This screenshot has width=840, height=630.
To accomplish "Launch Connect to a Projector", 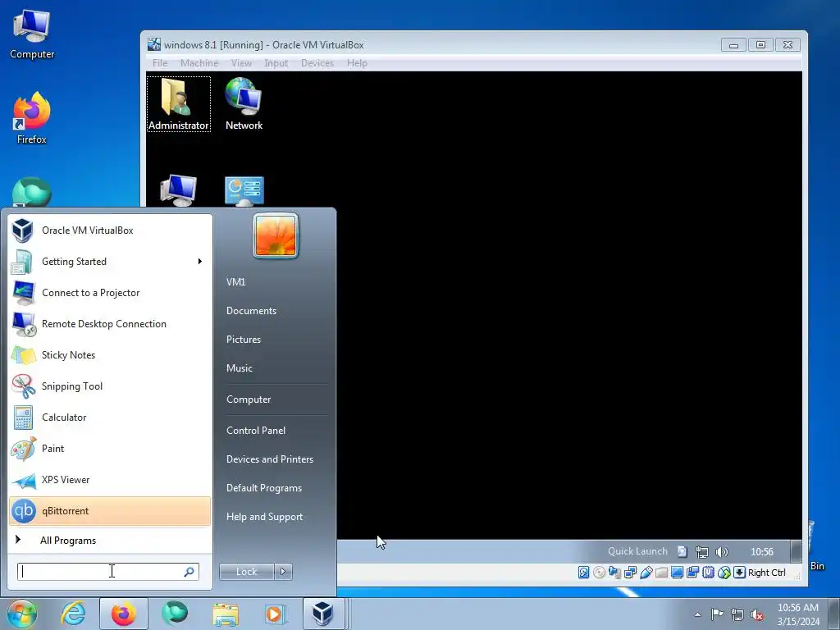I will (110, 293).
